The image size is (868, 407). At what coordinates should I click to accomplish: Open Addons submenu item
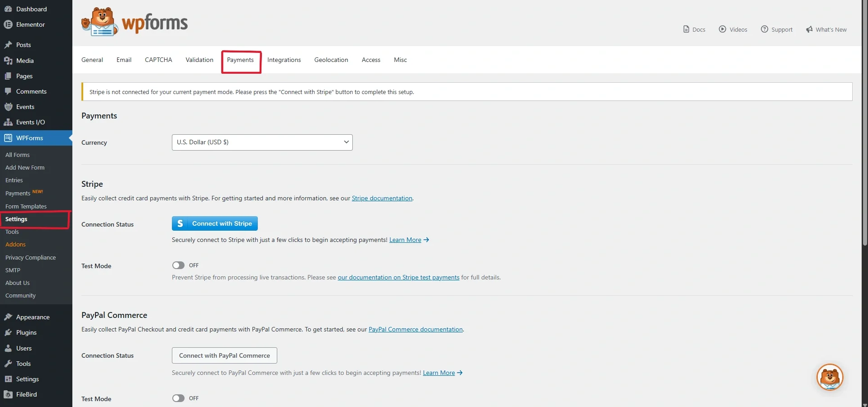15,244
